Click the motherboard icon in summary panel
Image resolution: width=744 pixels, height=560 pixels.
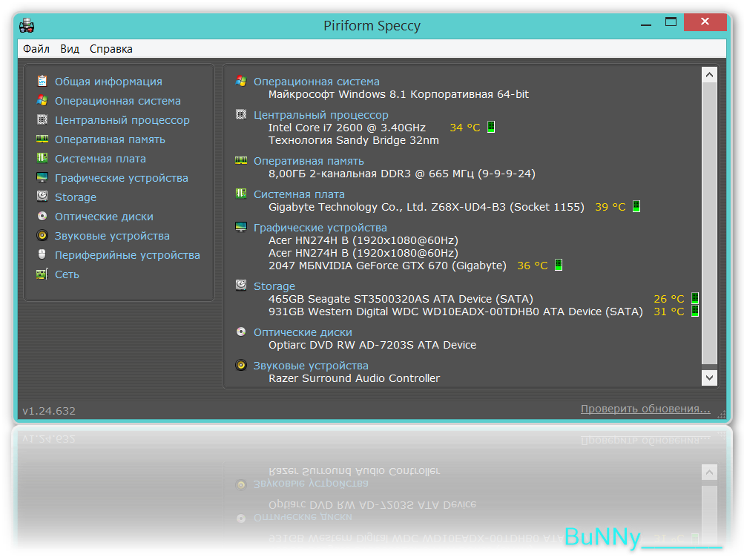click(x=241, y=194)
